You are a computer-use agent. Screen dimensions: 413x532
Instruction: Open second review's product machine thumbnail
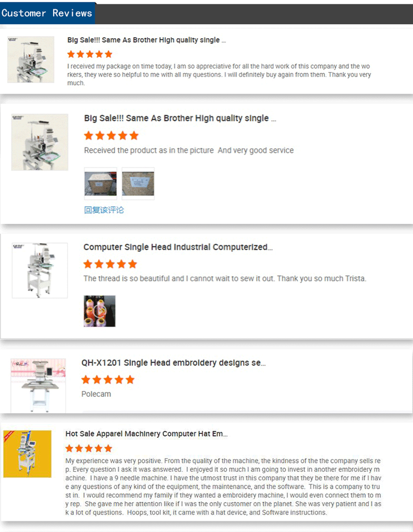tap(40, 142)
